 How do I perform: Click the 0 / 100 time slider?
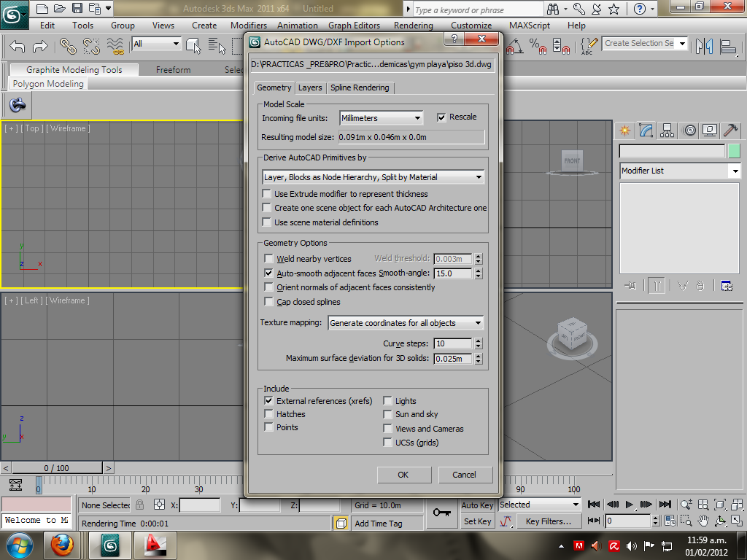coord(56,468)
